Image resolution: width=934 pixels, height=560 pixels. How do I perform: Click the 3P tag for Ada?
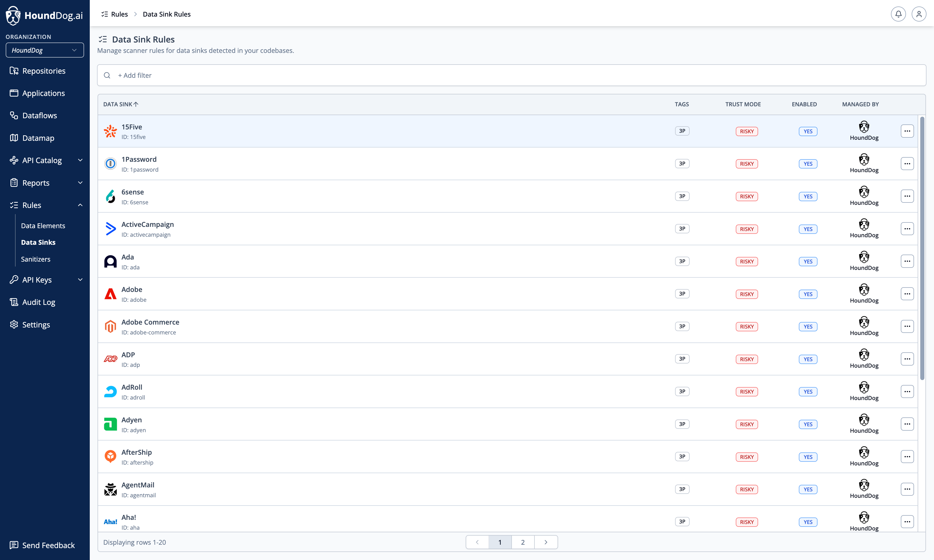point(682,261)
